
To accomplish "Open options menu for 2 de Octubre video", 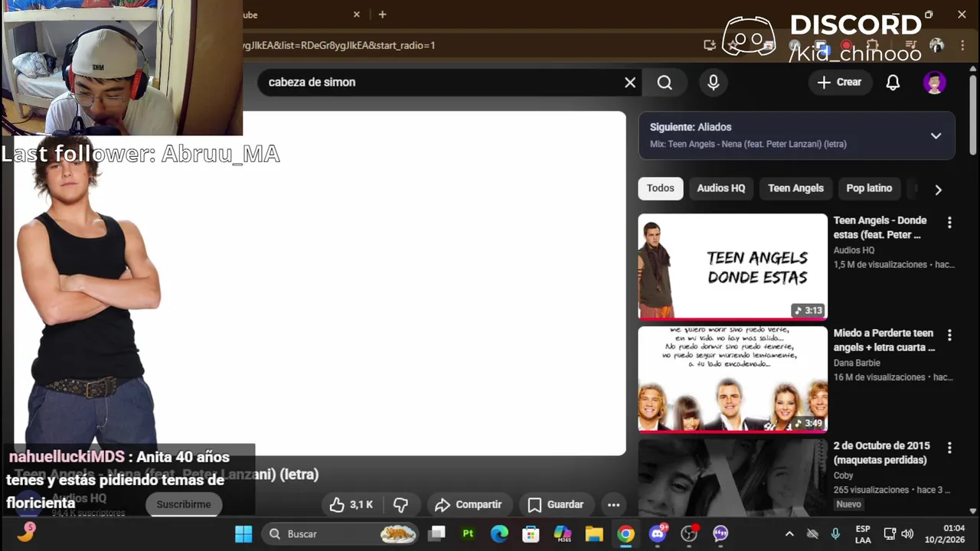I will point(949,448).
